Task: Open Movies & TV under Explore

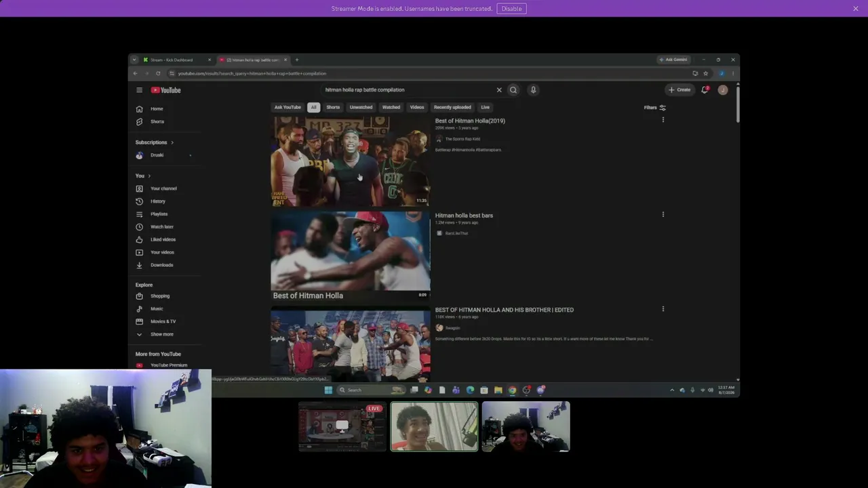Action: point(156,321)
